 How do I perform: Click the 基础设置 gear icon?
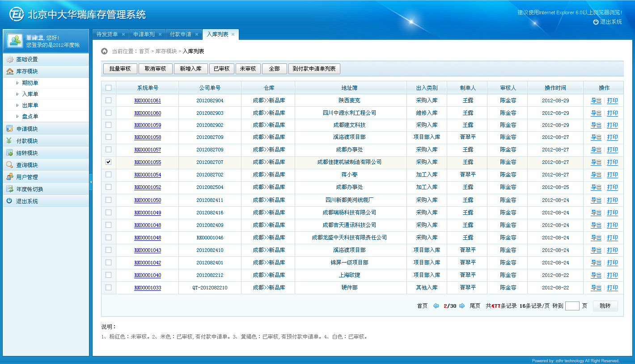[x=10, y=59]
